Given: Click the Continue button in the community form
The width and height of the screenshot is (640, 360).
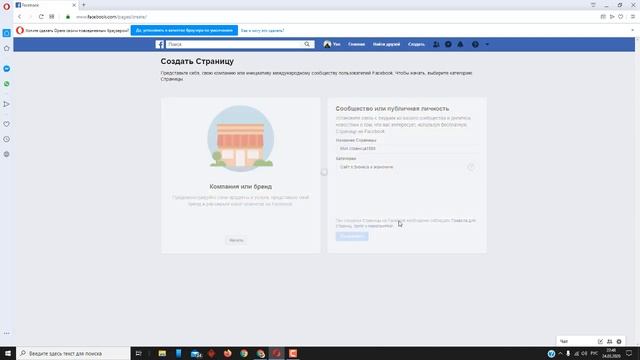Looking at the screenshot, I should click(352, 236).
